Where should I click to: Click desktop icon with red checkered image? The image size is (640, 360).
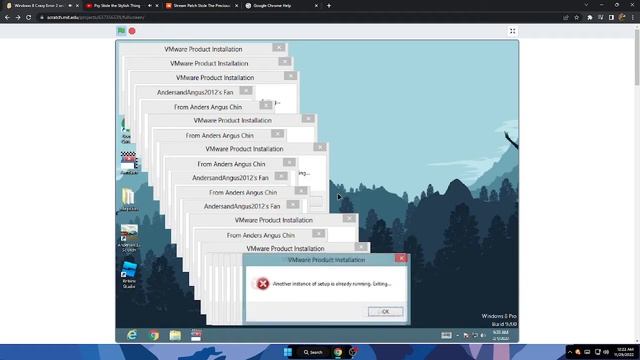point(129,163)
